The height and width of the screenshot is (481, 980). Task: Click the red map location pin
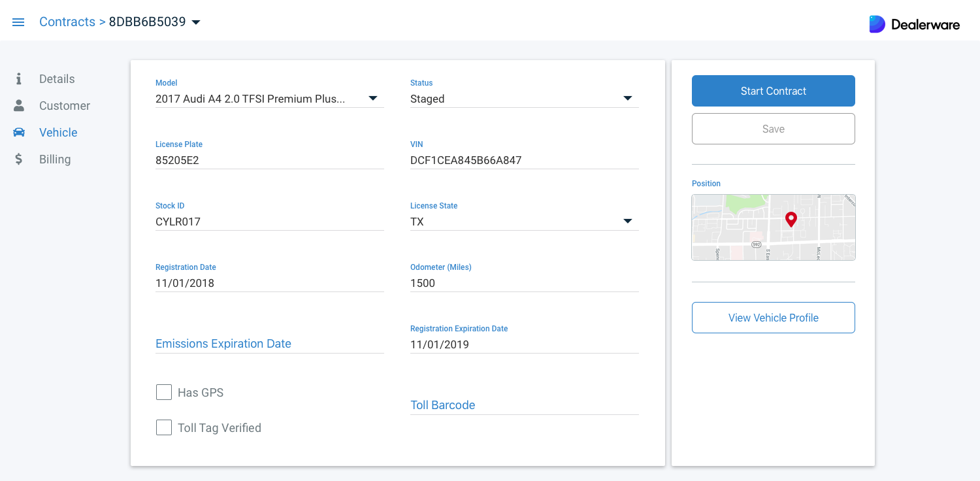[x=791, y=219]
